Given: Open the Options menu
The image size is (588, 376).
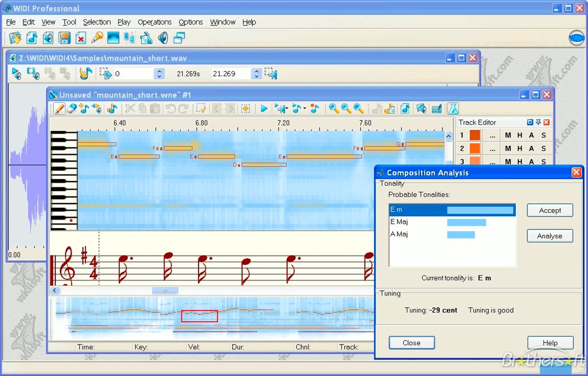Looking at the screenshot, I should (x=191, y=22).
